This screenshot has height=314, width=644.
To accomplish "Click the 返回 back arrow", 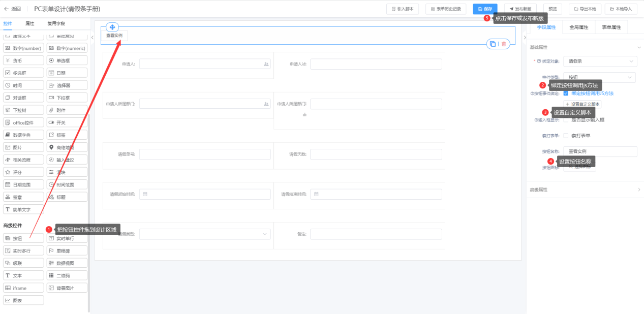I will coord(7,9).
